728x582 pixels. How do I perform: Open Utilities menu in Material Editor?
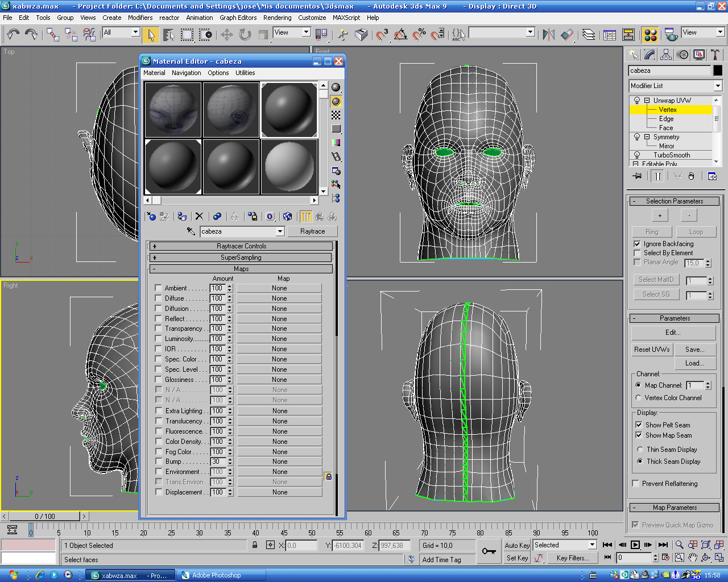coord(245,73)
